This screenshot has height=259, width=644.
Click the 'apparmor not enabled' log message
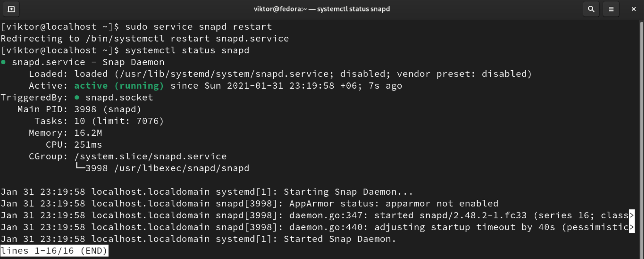point(442,203)
